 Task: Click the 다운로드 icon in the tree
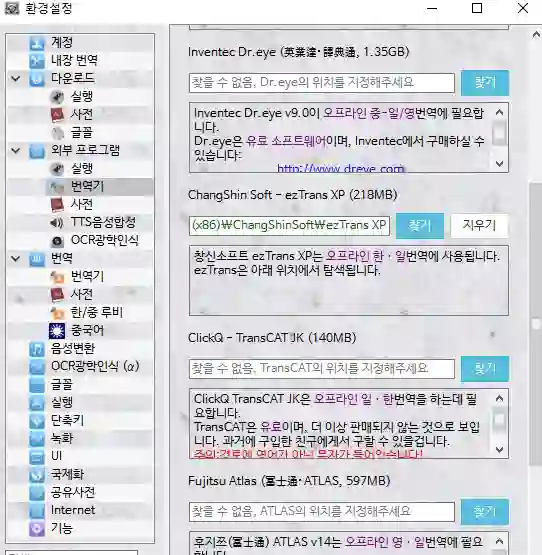tap(37, 79)
